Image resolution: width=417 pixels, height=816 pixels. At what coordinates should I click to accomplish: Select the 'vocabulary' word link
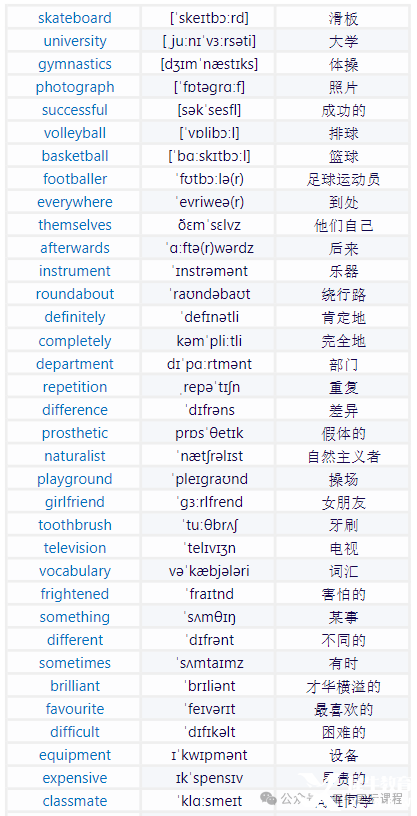(74, 571)
